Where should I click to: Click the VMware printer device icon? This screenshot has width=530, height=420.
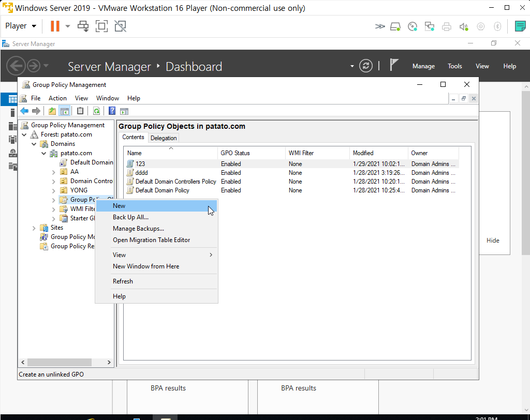coord(447,26)
